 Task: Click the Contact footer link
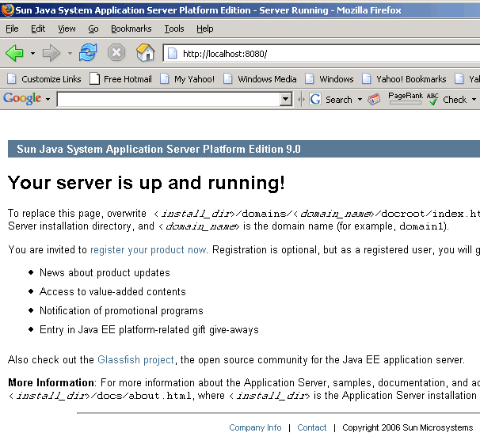[311, 427]
